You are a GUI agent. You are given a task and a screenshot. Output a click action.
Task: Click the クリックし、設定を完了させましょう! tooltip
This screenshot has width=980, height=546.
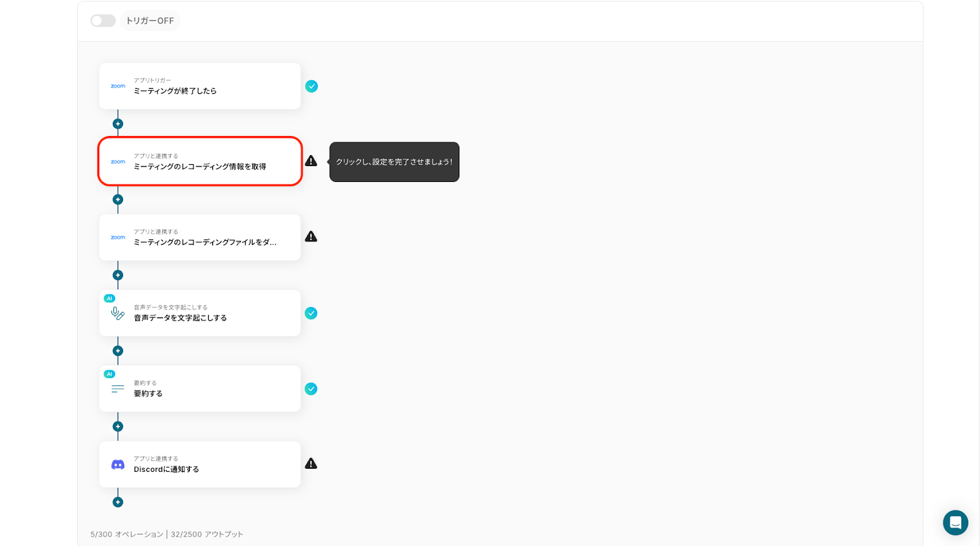(x=394, y=162)
